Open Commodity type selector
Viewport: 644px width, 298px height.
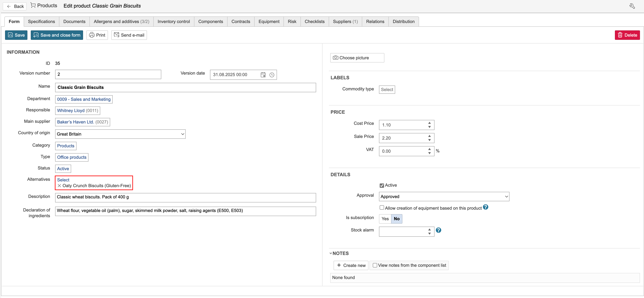click(387, 89)
